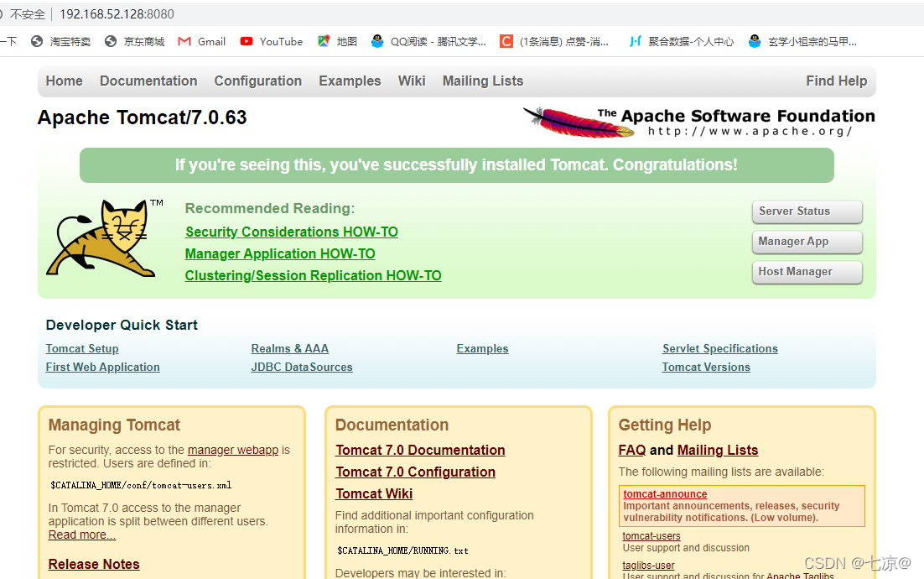Open the Tomcat Versions link
Screen dimensions: 924x579
pos(706,367)
